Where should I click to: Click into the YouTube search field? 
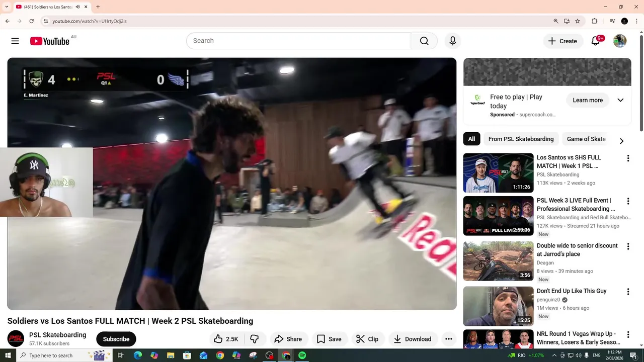pyautogui.click(x=299, y=41)
